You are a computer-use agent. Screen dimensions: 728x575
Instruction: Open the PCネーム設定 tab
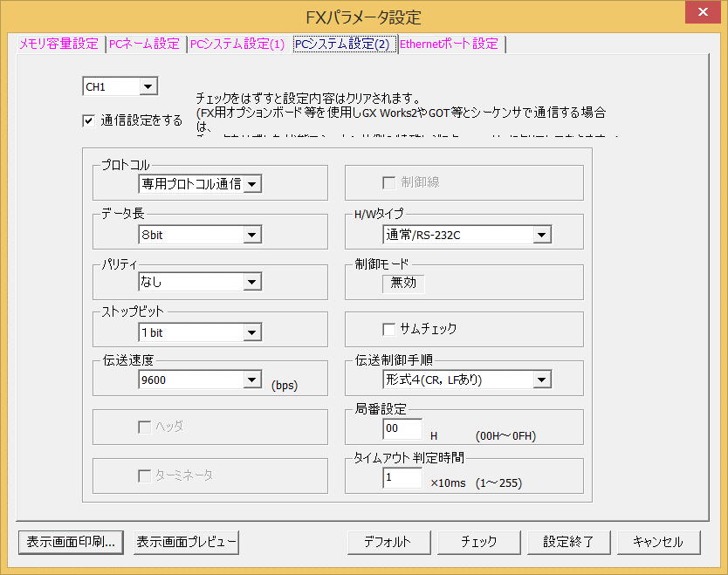[x=144, y=44]
